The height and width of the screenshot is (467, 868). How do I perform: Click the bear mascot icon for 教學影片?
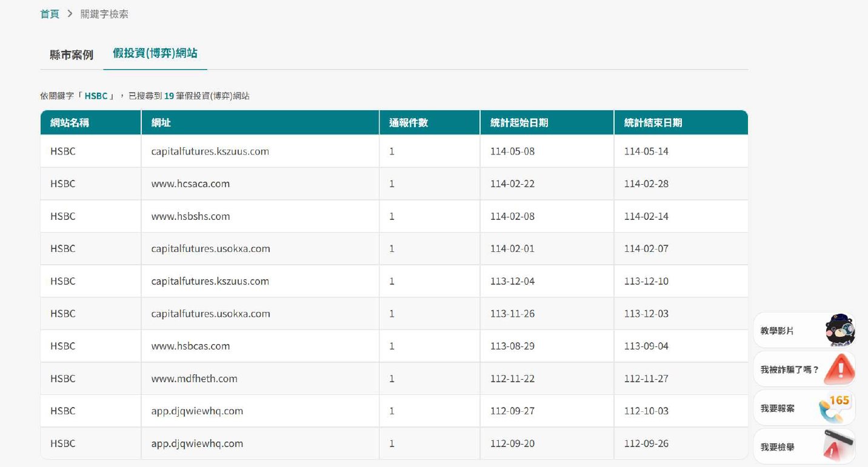[x=840, y=331]
